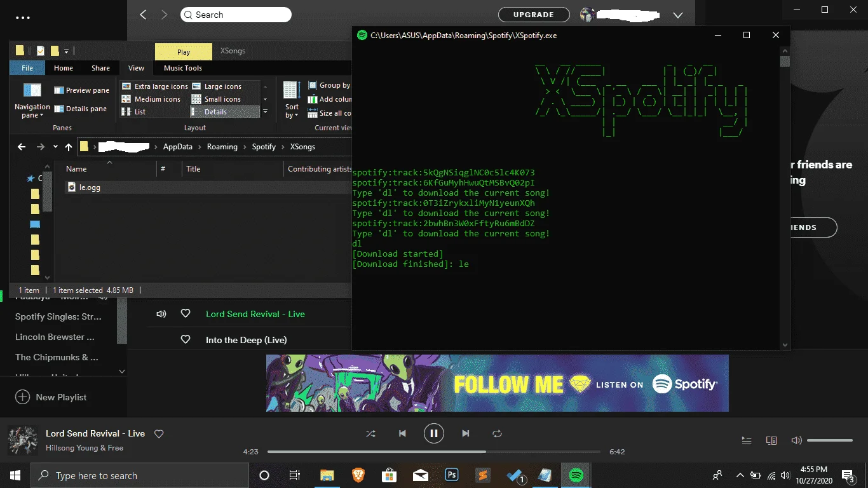
Task: Open Sublime Text from the taskbar
Action: tap(484, 475)
